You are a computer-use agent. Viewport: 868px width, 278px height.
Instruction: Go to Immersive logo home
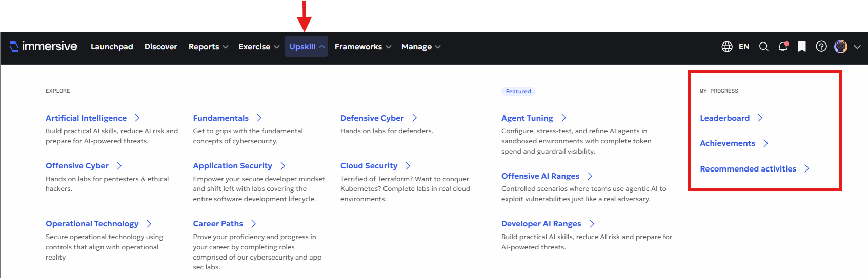coord(44,46)
